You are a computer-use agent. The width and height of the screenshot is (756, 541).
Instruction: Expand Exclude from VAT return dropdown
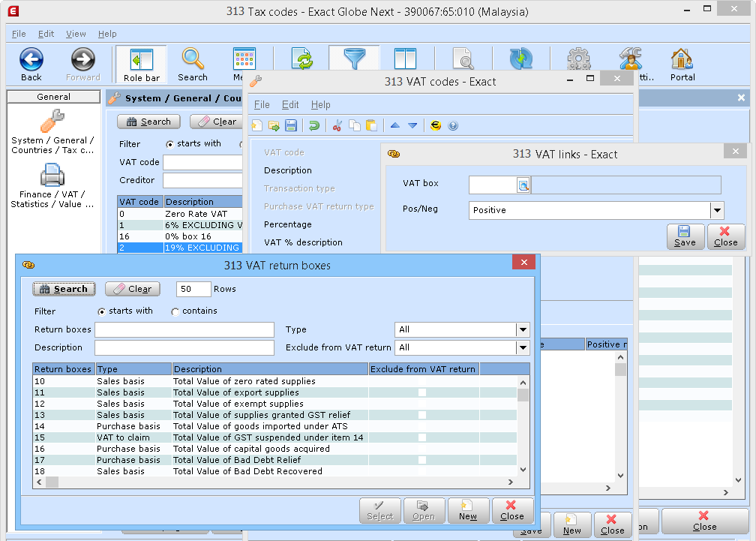pos(522,347)
